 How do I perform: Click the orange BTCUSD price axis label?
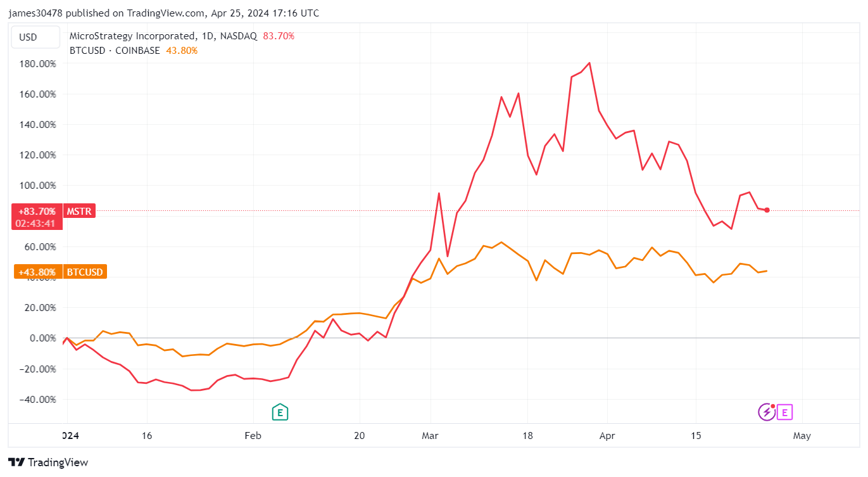click(x=85, y=272)
